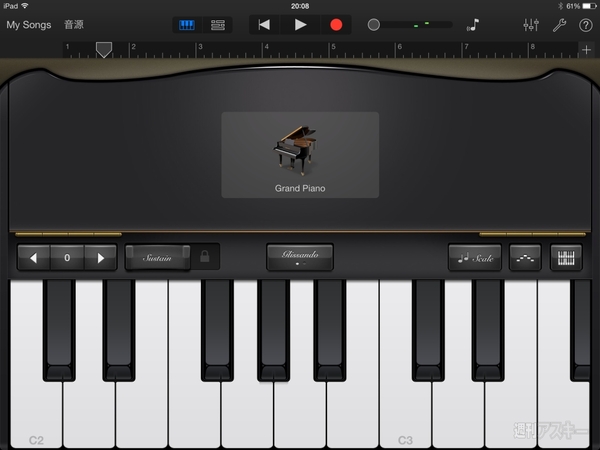
Task: Tap Grand Piano instrument thumbnail
Action: point(300,155)
